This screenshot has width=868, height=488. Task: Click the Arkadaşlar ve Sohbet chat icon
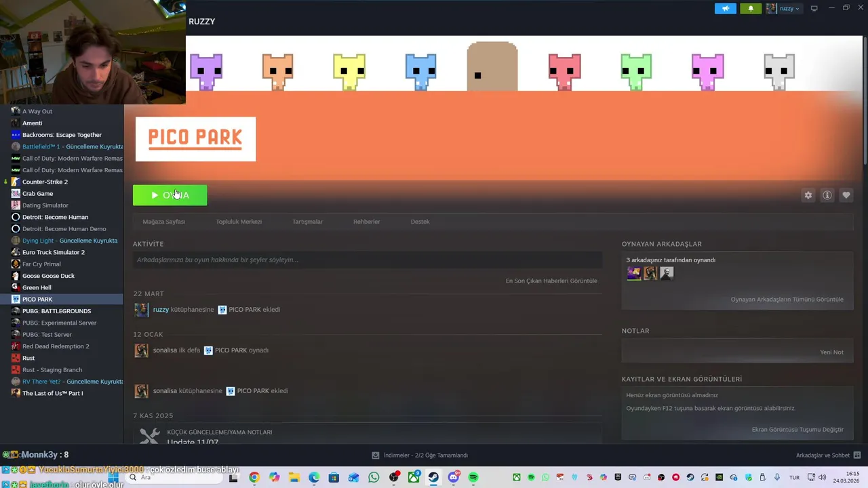point(857,455)
